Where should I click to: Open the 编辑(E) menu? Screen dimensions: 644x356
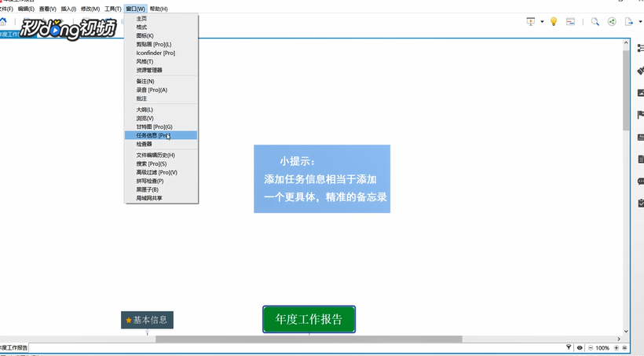point(26,9)
